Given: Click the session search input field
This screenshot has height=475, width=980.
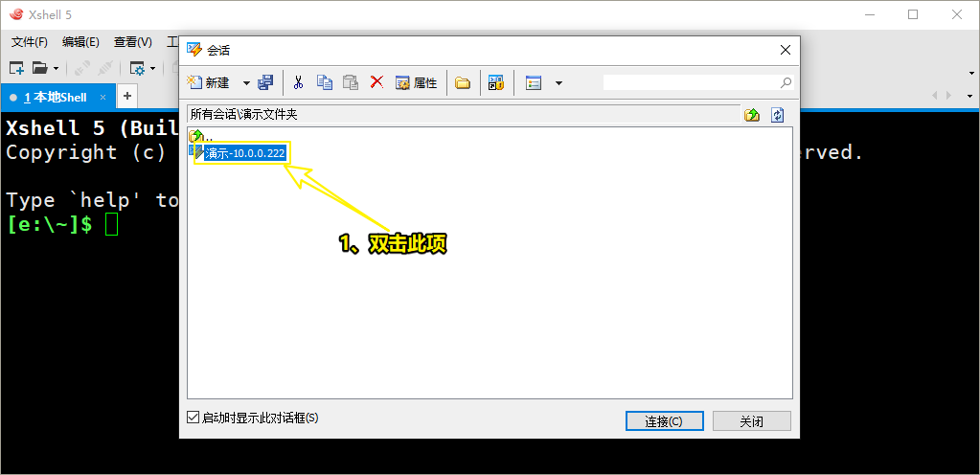Looking at the screenshot, I should pyautogui.click(x=692, y=82).
